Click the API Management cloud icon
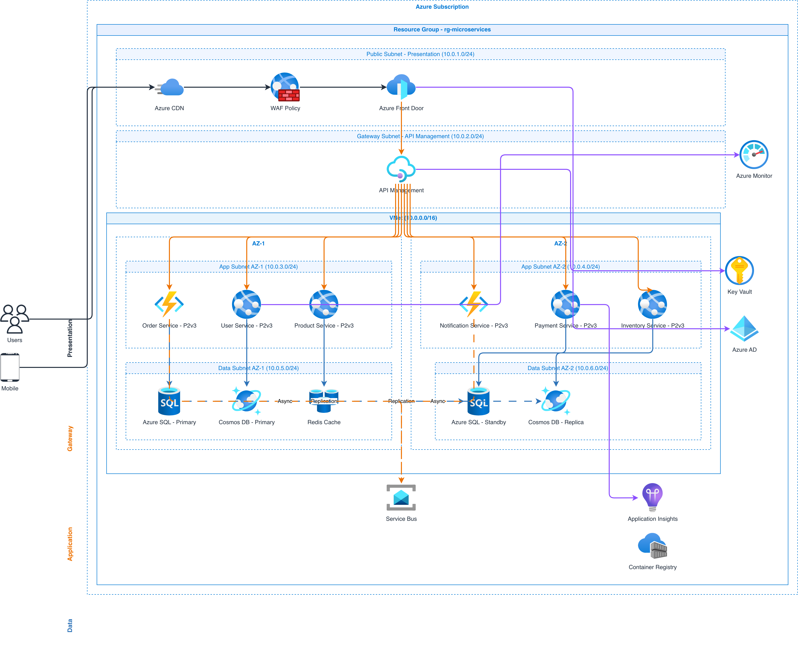Viewport: 798px width, 672px height. pyautogui.click(x=401, y=169)
